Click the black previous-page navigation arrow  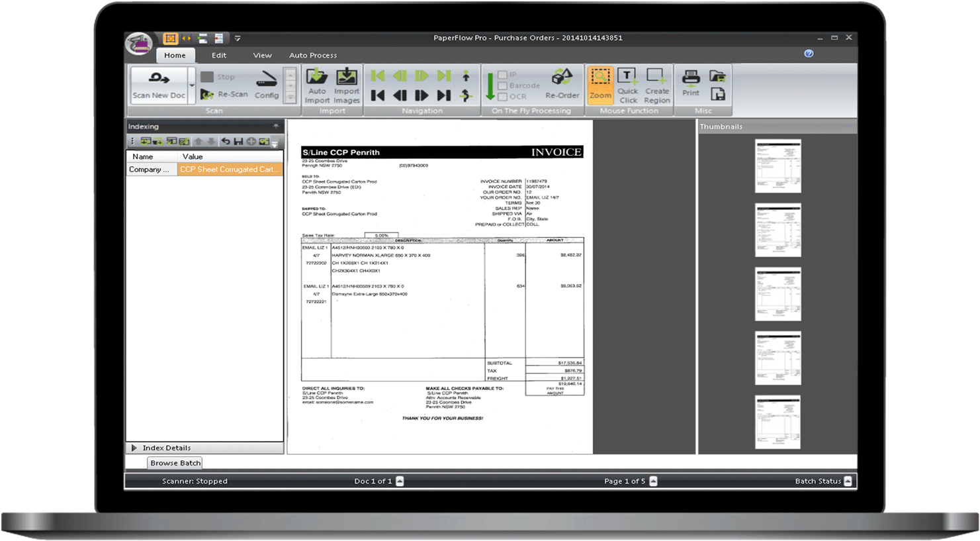point(400,95)
